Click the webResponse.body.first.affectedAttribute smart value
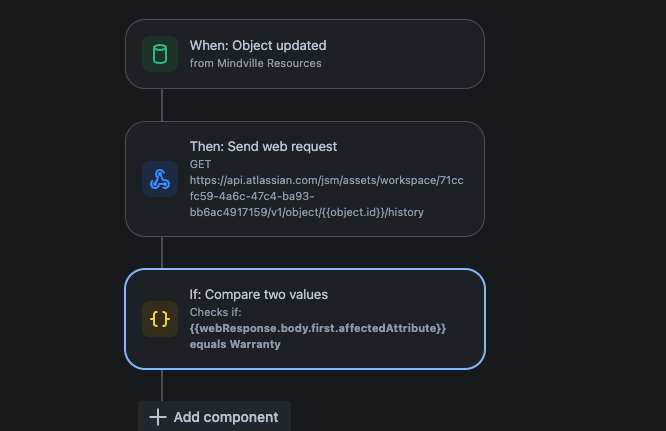This screenshot has height=431, width=666. 318,328
